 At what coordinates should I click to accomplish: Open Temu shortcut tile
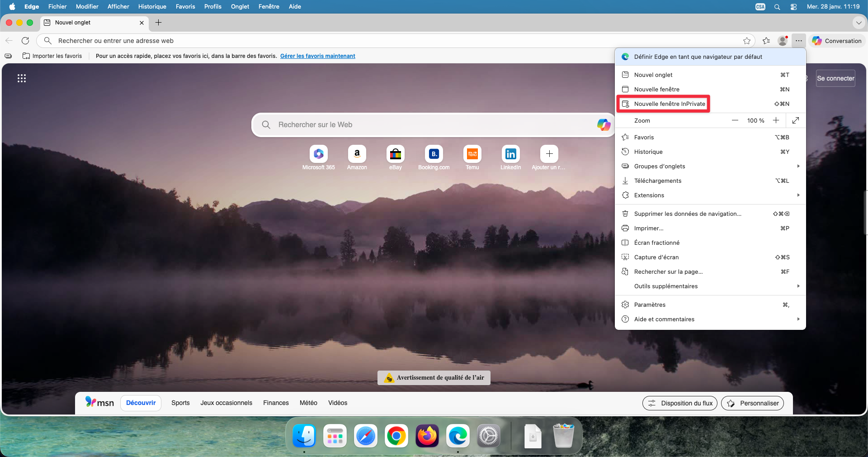click(x=472, y=157)
